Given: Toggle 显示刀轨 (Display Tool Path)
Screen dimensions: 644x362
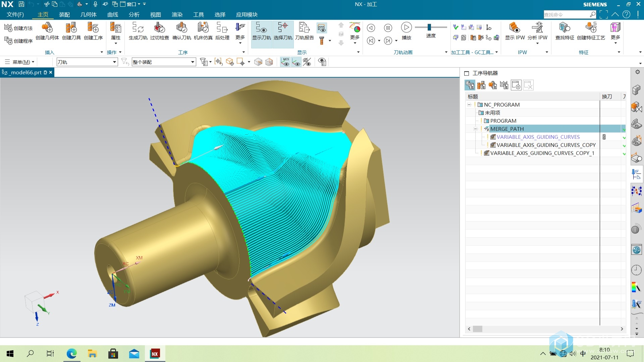Looking at the screenshot, I should point(262,34).
